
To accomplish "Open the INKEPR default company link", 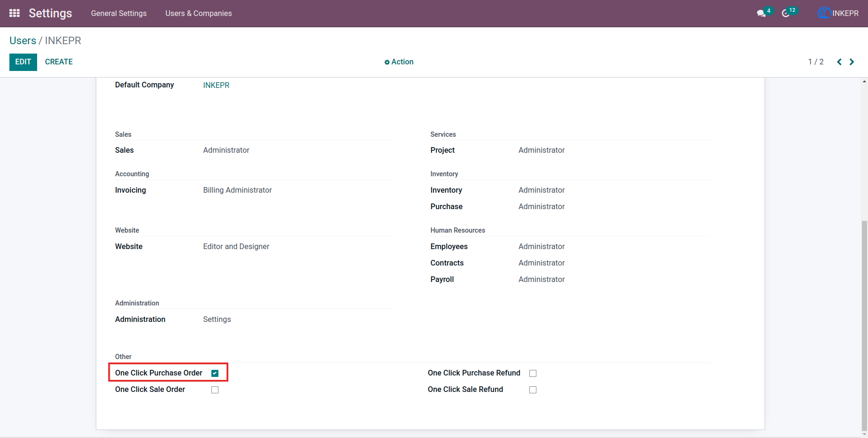I will [x=217, y=85].
